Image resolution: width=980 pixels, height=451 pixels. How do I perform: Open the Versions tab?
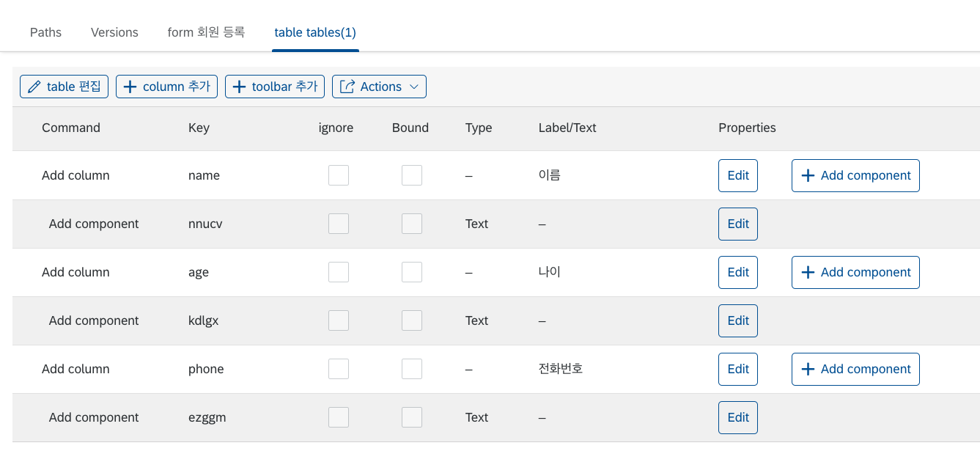114,32
